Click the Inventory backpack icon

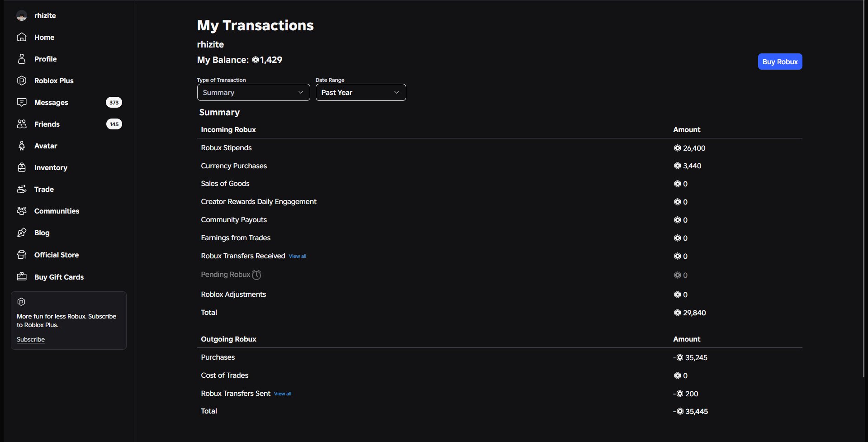[22, 167]
